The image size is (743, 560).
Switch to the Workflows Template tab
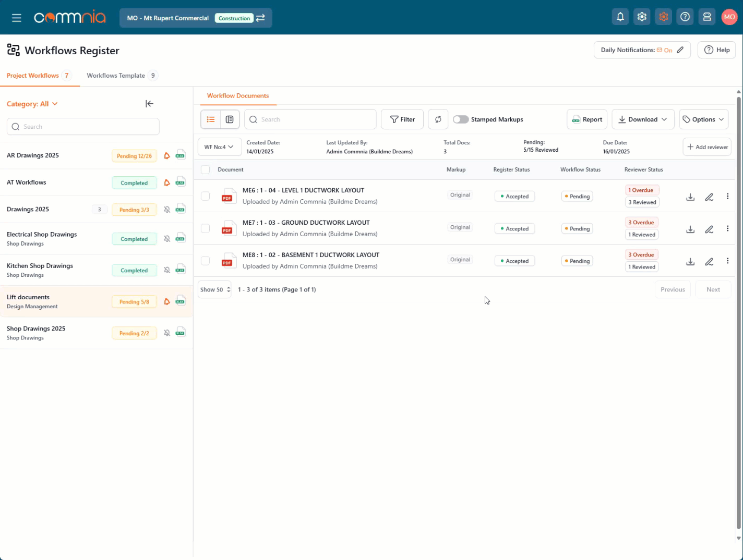[x=116, y=76]
